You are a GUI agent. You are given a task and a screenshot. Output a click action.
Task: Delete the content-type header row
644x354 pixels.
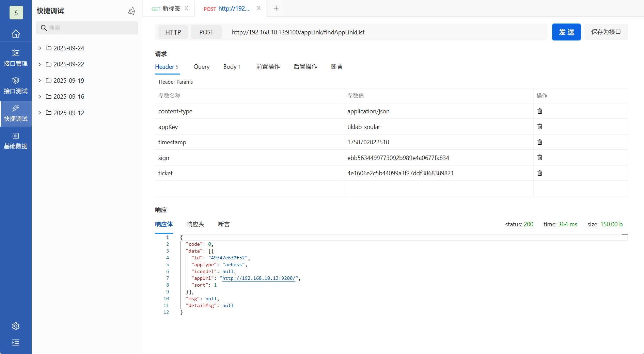pos(540,111)
